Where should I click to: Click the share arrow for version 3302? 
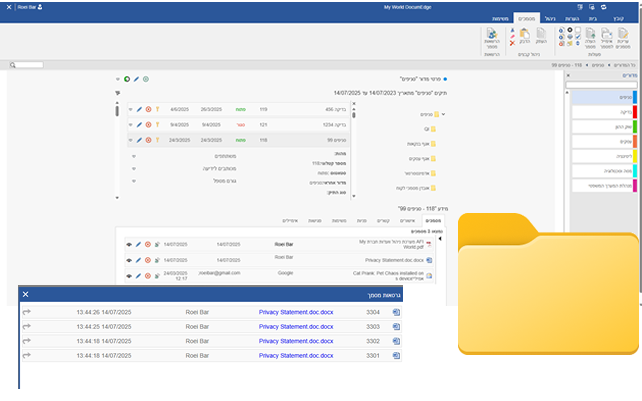(27, 341)
